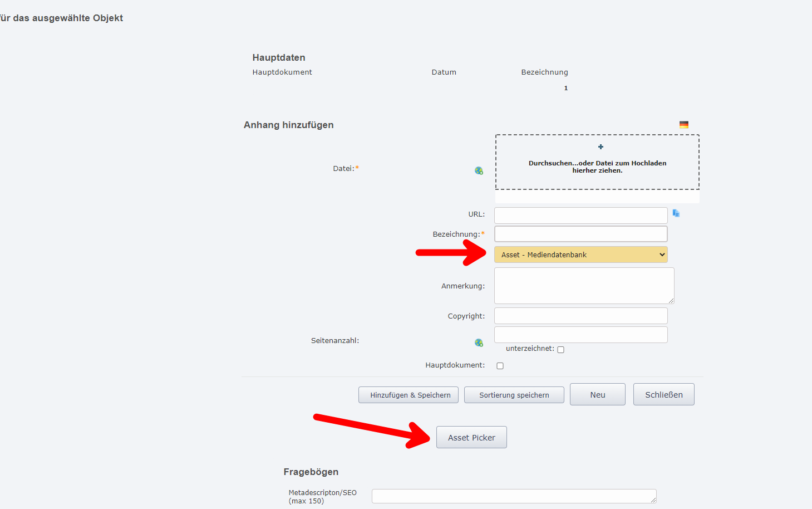The image size is (812, 509).
Task: Click inside the URL input field
Action: coord(580,215)
